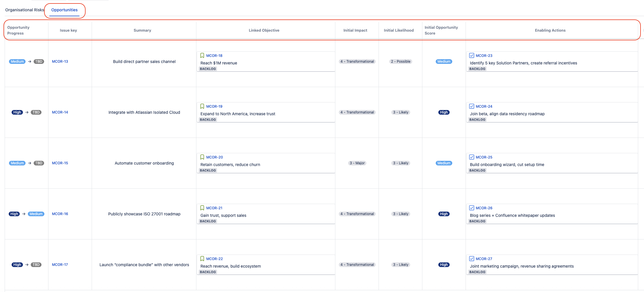Click the bookmark icon beside MCOR-21
644x292 pixels.
click(202, 208)
